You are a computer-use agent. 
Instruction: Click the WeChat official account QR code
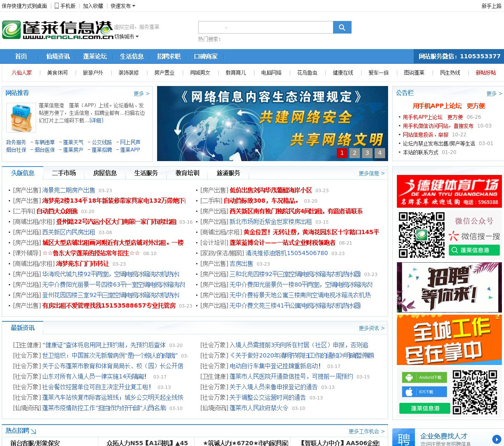421,235
